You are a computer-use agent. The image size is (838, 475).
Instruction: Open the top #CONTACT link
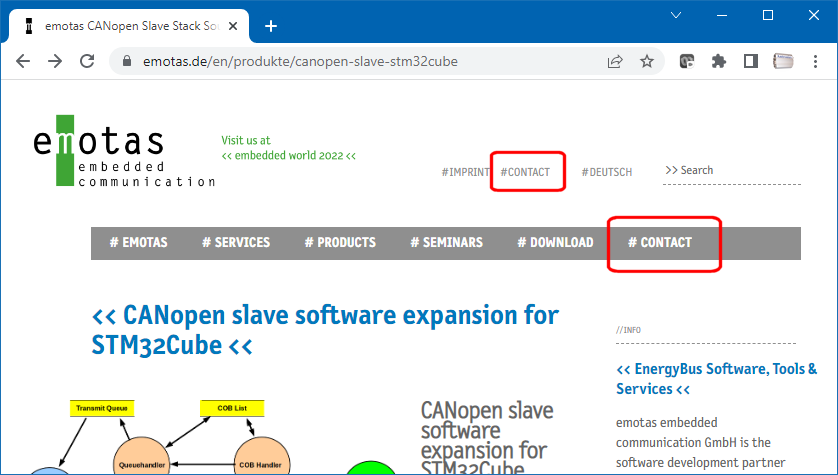coord(525,172)
